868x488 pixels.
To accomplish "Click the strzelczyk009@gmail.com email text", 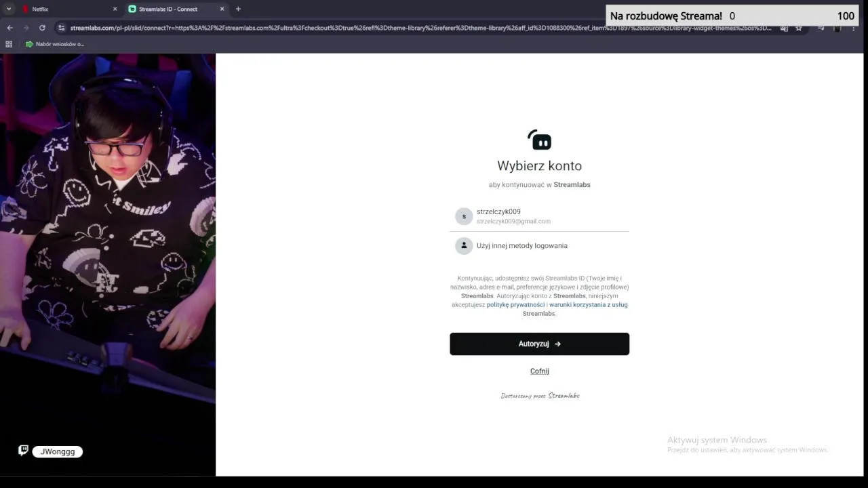I will pyautogui.click(x=513, y=222).
